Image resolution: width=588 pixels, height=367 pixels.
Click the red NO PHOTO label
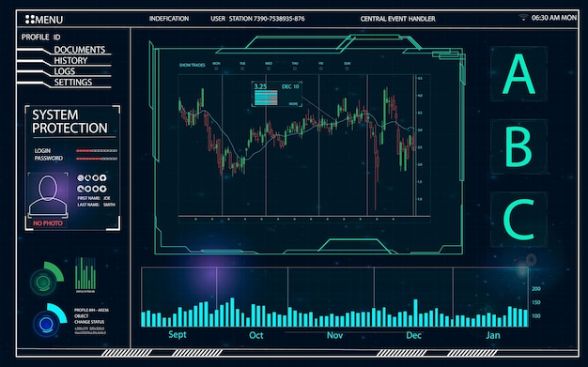(48, 223)
